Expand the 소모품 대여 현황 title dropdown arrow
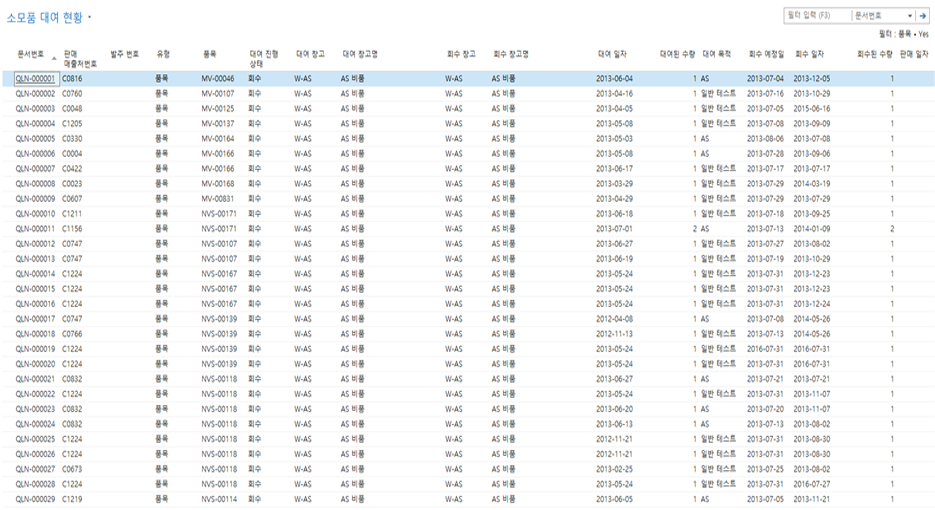935x510 pixels. (89, 17)
